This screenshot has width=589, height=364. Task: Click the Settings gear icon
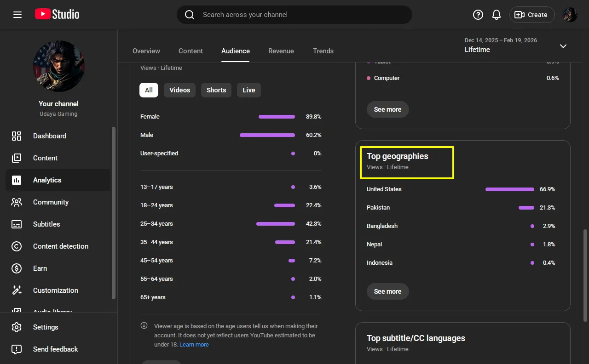[x=17, y=327]
